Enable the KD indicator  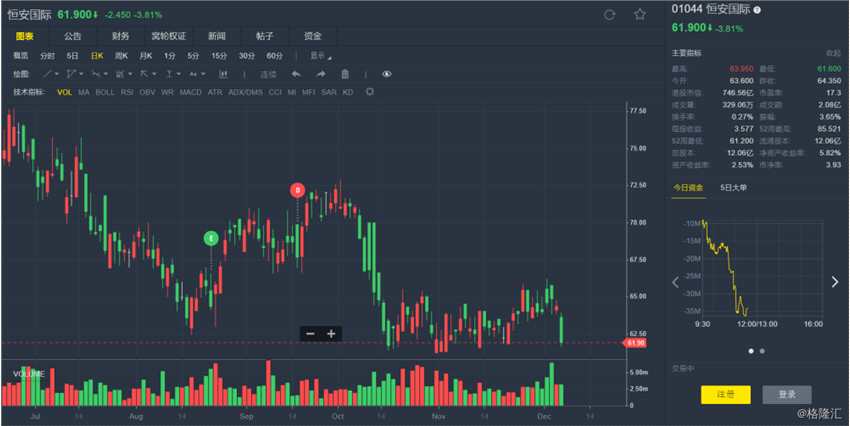click(x=348, y=93)
